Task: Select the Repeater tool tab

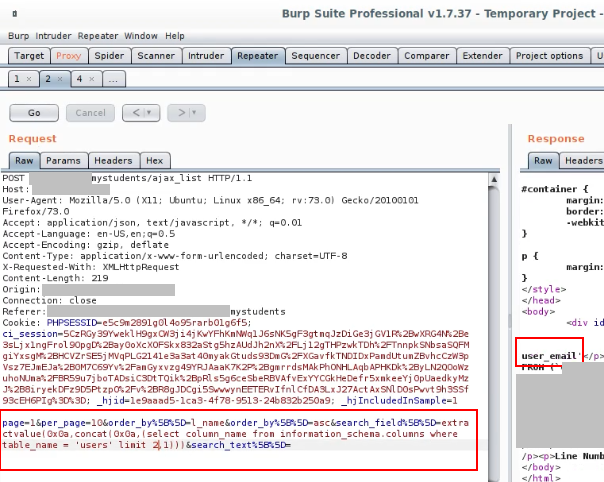Action: (258, 56)
